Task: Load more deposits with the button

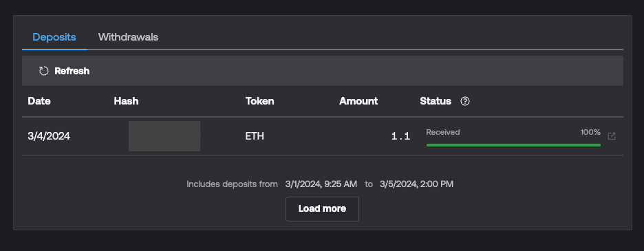Action: tap(323, 208)
